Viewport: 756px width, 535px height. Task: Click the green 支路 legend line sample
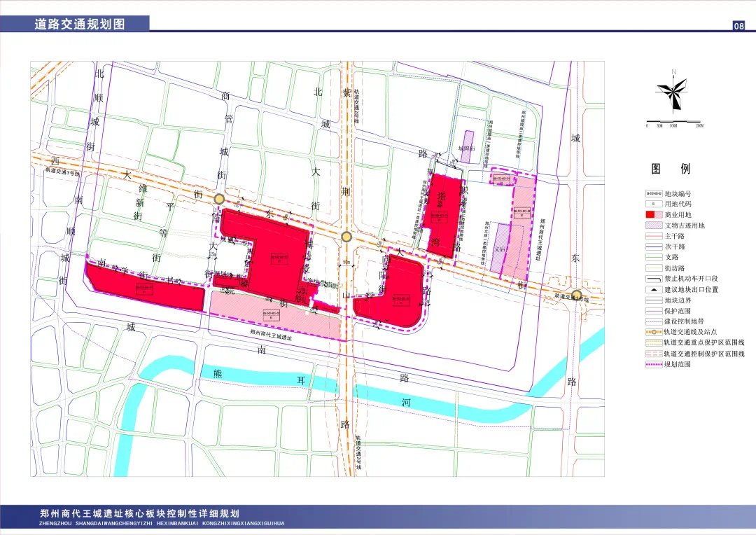654,257
